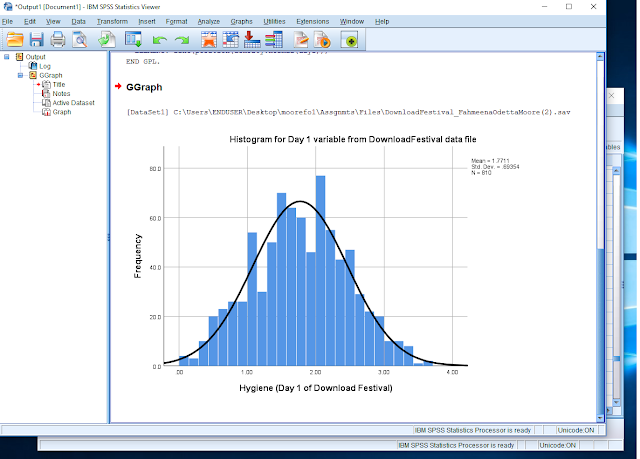Open the Edit menu
The width and height of the screenshot is (640, 459).
[x=30, y=22]
